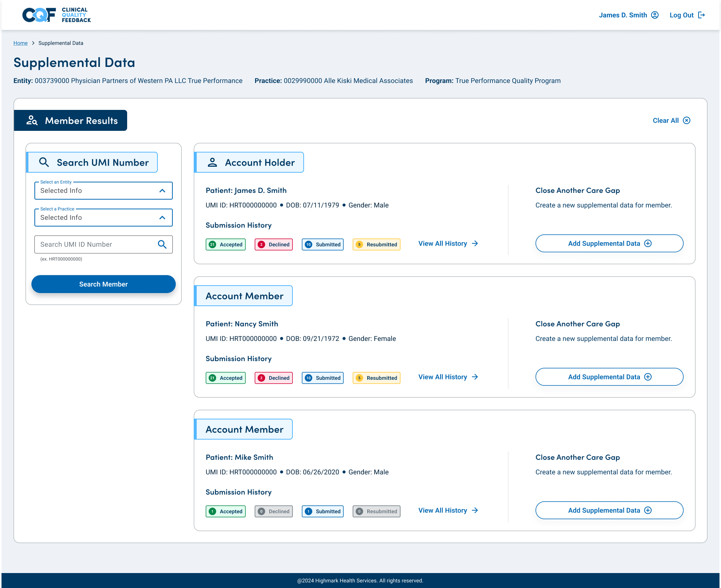The height and width of the screenshot is (588, 721).
Task: Click the CQF Clinical Quality Feedback logo
Action: [x=56, y=15]
